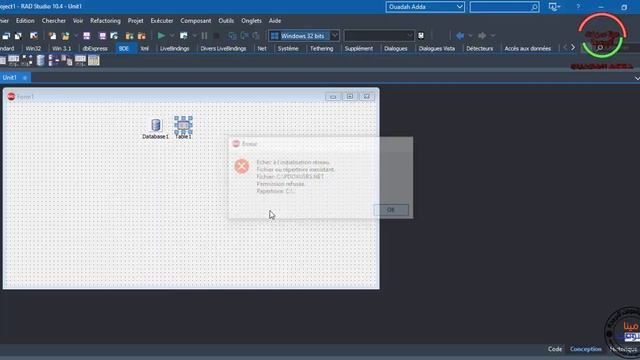This screenshot has width=640, height=360.
Task: Click the Open file folder icon
Action: click(x=65, y=36)
